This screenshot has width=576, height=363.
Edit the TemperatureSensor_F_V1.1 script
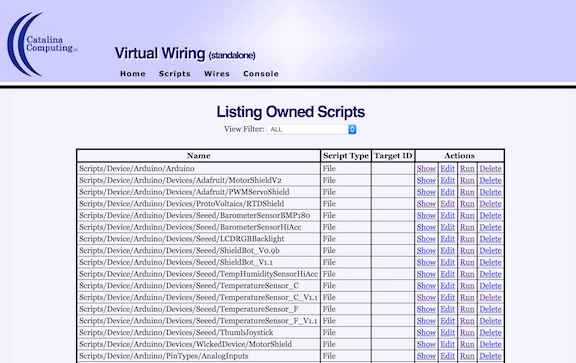[447, 321]
